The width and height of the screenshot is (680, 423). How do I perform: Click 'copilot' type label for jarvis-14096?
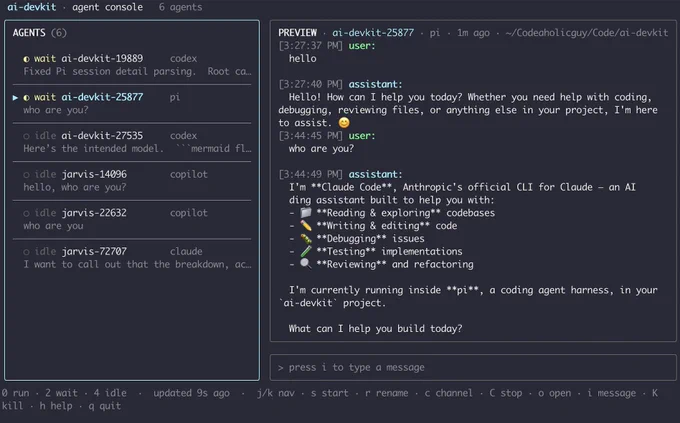point(189,175)
